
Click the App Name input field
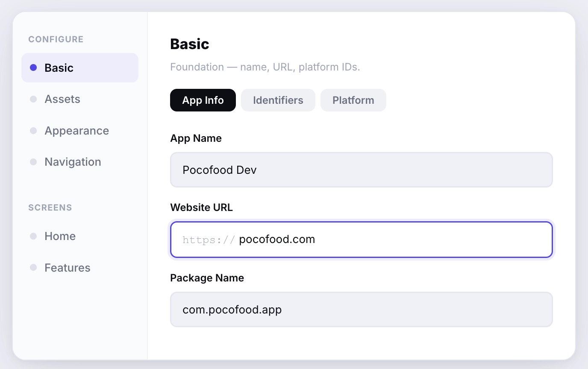coord(362,170)
